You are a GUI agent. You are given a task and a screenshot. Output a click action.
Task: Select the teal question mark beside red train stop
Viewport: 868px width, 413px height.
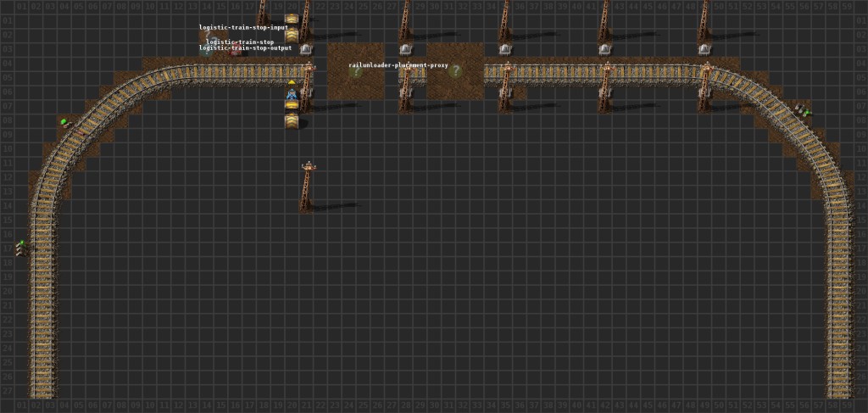(x=205, y=51)
